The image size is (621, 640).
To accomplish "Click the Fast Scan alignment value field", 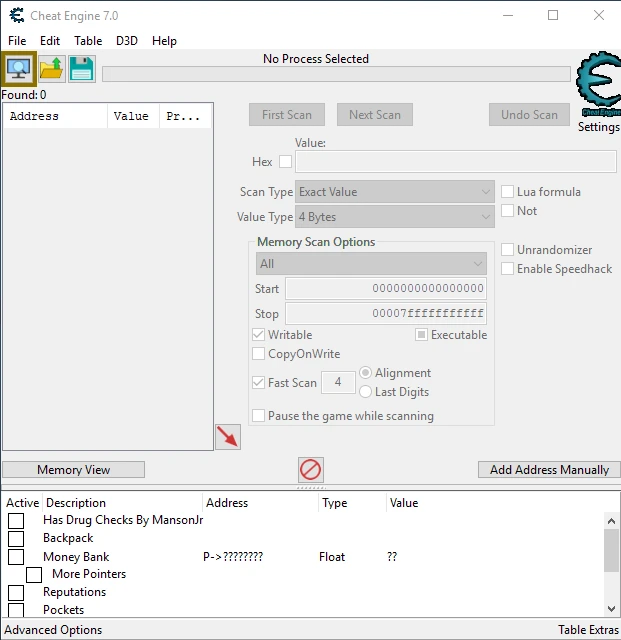I will pos(338,382).
